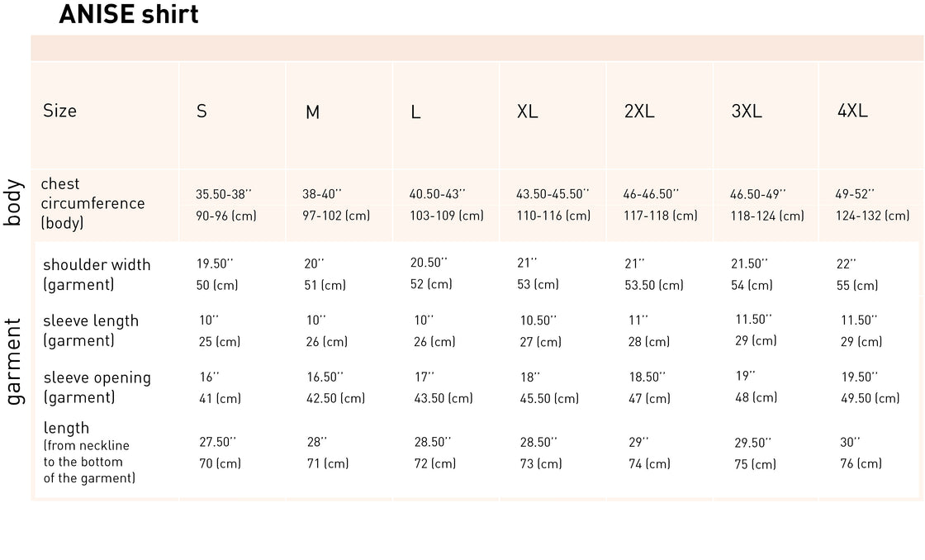
Task: Select the L size column header
Action: 415,112
